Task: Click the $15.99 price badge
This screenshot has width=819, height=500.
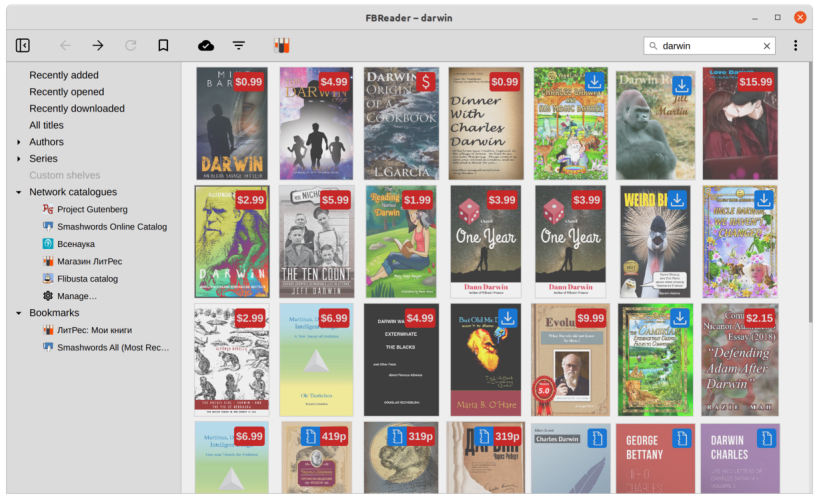Action: pyautogui.click(x=755, y=82)
